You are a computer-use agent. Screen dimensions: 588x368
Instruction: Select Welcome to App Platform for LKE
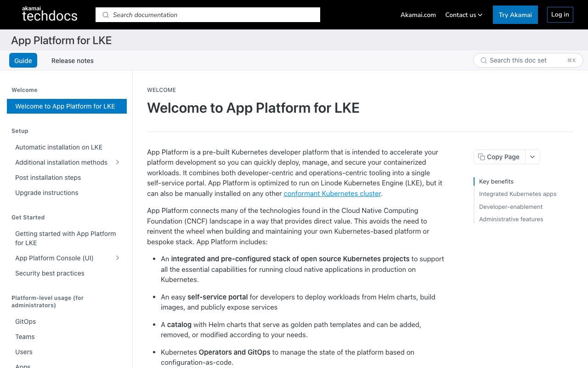(x=67, y=106)
